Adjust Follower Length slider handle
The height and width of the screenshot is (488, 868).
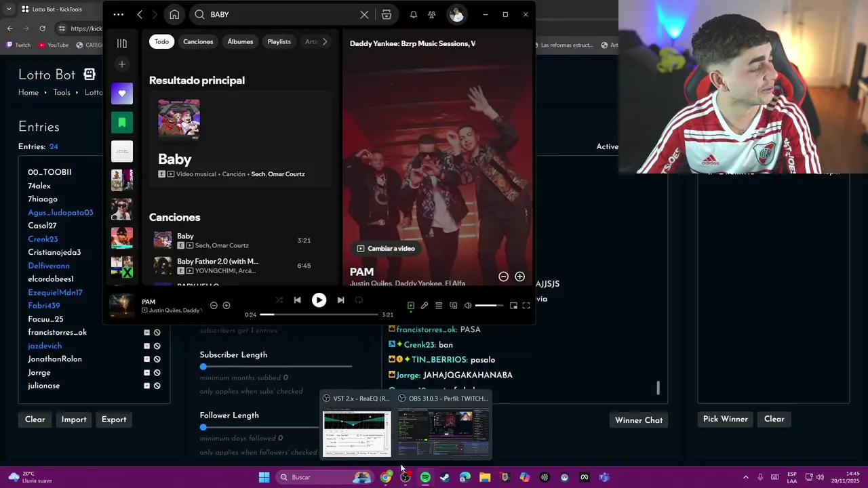click(203, 427)
